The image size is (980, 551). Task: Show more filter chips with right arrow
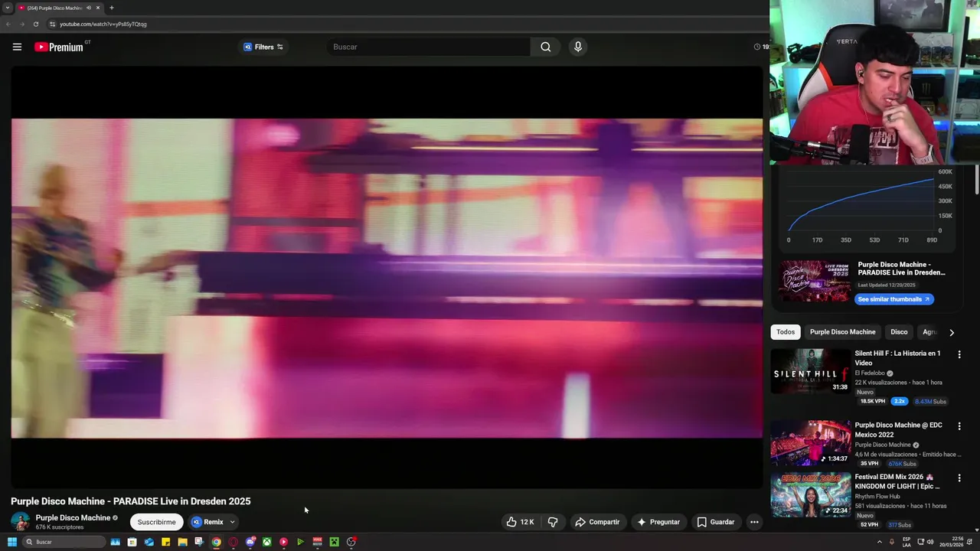click(x=952, y=332)
